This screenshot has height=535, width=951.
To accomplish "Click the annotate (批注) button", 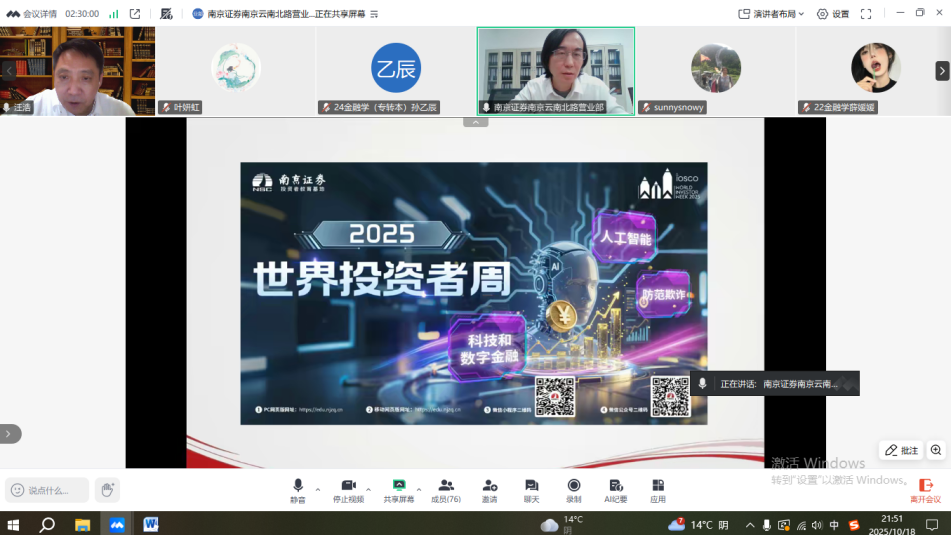I will 901,450.
